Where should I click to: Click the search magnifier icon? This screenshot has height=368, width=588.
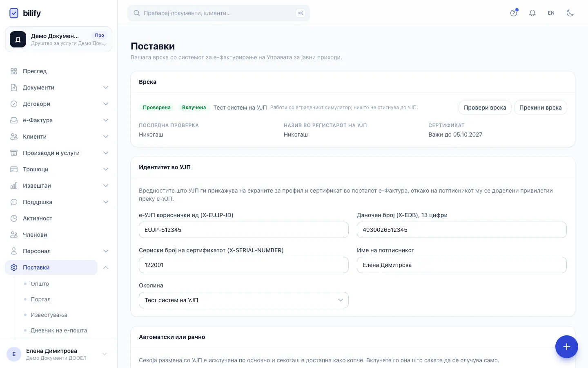(137, 13)
